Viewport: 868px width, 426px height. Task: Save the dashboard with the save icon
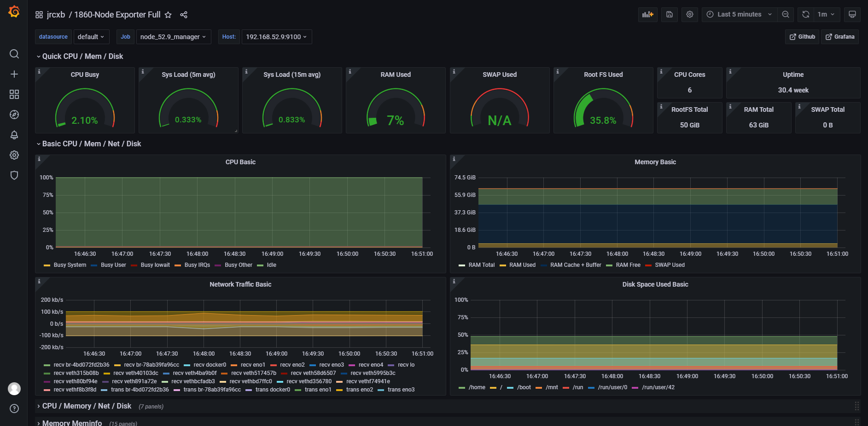click(x=670, y=14)
